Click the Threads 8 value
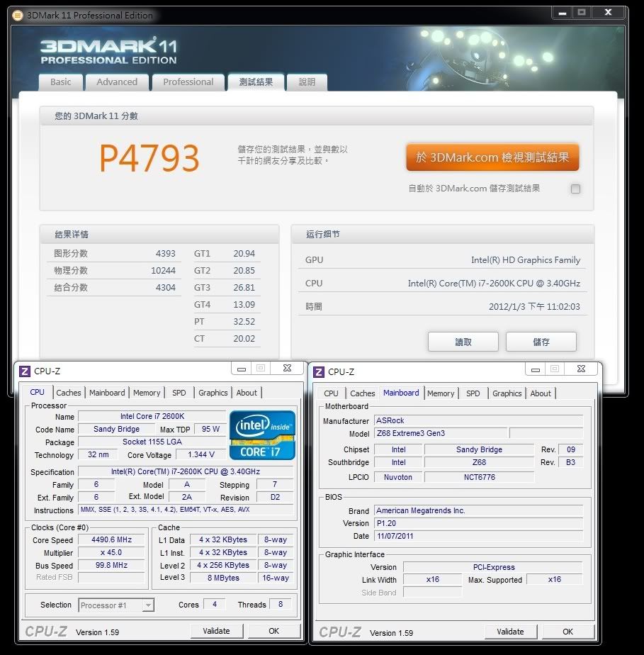The width and height of the screenshot is (644, 655). pyautogui.click(x=281, y=604)
